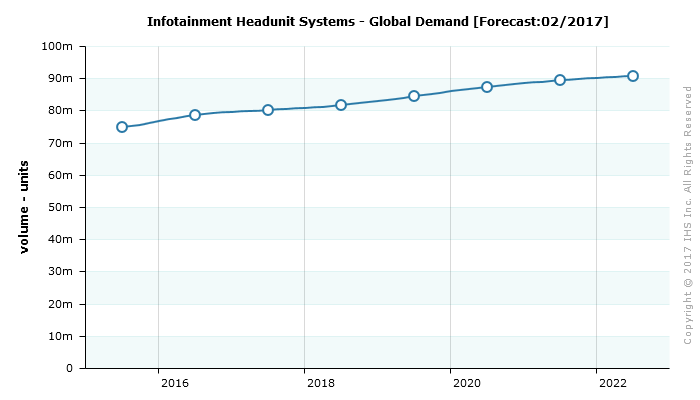Select the last data point in 2022
Viewport: 700px width, 400px height.
[x=633, y=76]
